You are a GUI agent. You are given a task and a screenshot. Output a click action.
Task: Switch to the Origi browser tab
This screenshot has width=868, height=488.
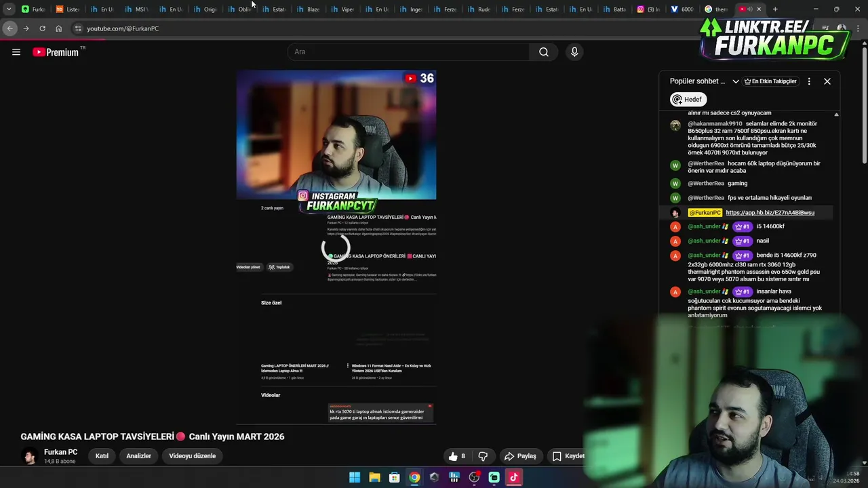click(x=204, y=9)
